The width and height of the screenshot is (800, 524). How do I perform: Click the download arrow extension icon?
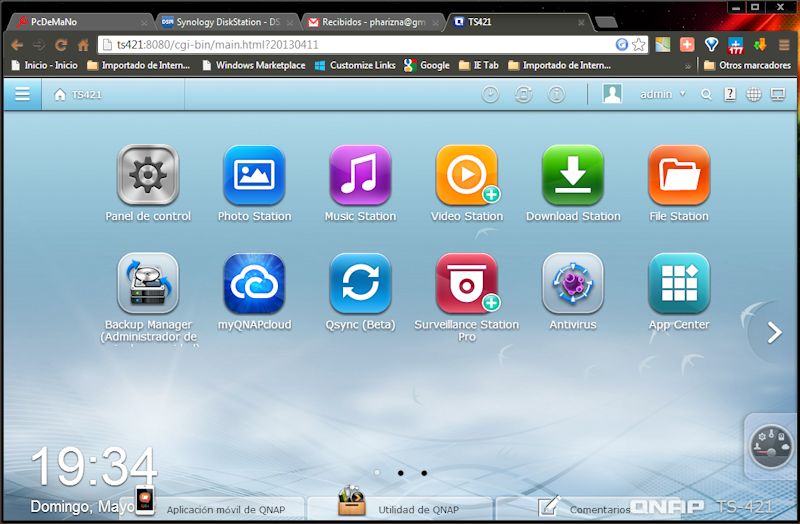(760, 45)
